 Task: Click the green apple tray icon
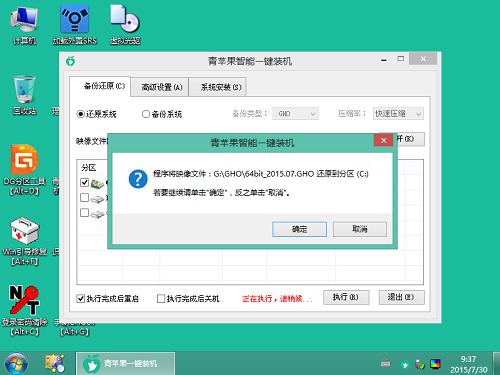pyautogui.click(x=405, y=365)
